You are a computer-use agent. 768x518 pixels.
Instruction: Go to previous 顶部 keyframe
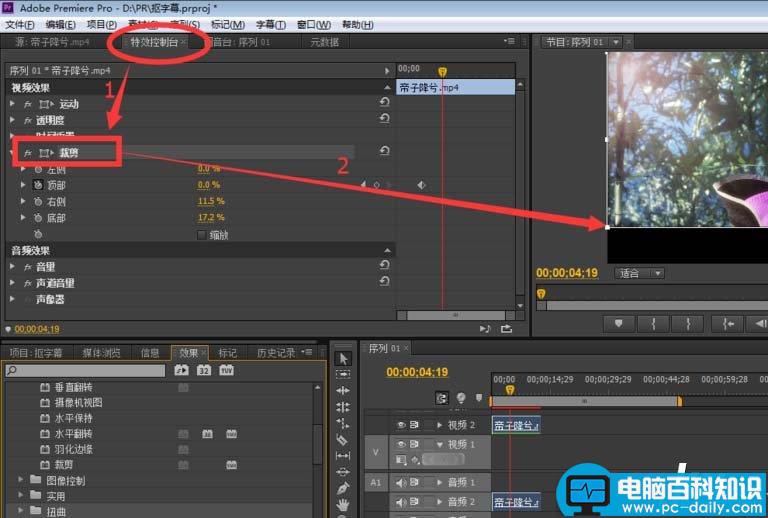[363, 185]
